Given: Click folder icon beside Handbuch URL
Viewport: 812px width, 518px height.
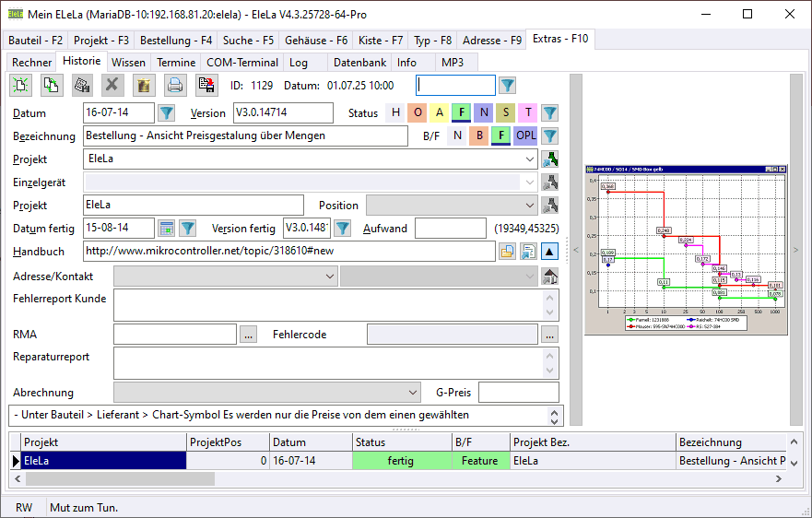Looking at the screenshot, I should (507, 252).
